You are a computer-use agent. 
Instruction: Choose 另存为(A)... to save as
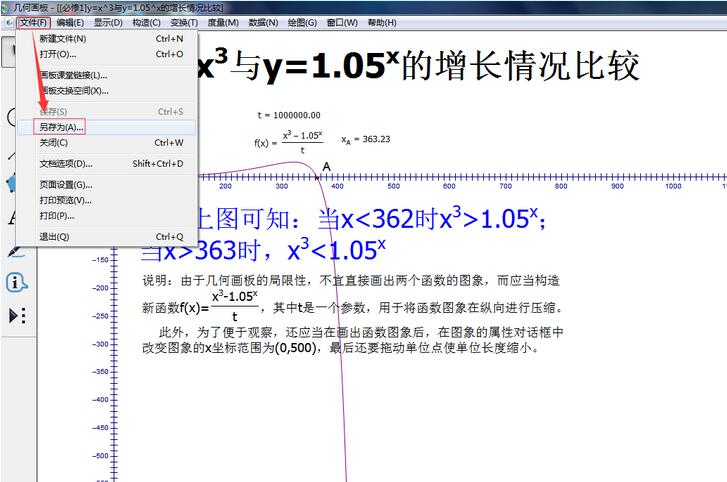pos(107,127)
